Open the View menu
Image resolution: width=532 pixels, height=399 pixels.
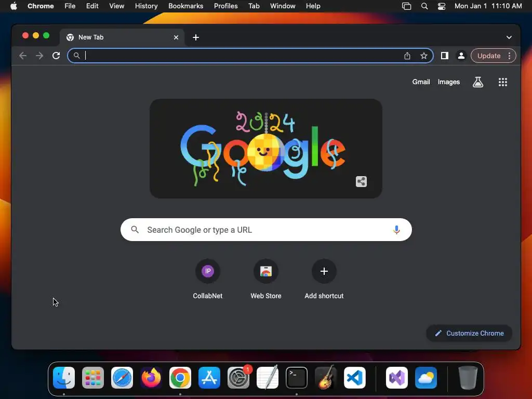coord(117,6)
